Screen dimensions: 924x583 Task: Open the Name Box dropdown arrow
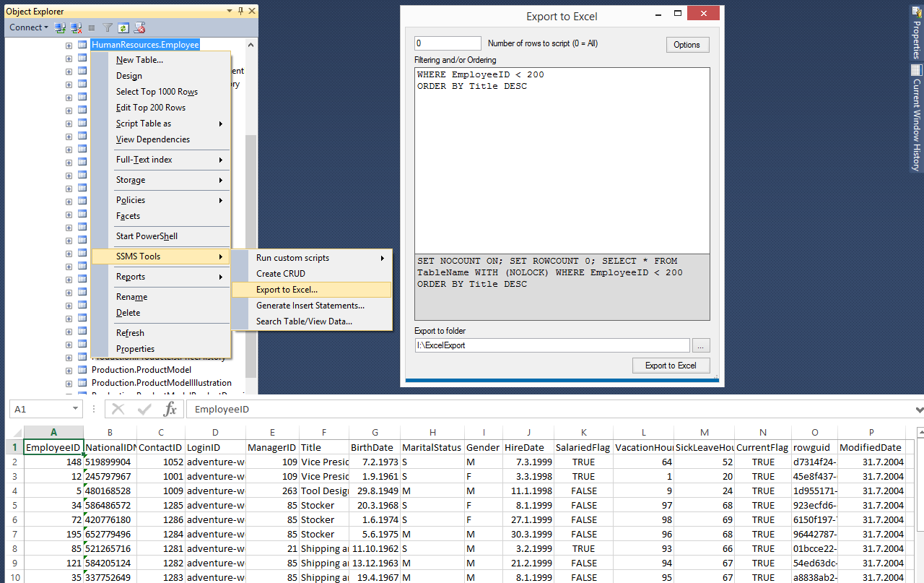tap(76, 409)
